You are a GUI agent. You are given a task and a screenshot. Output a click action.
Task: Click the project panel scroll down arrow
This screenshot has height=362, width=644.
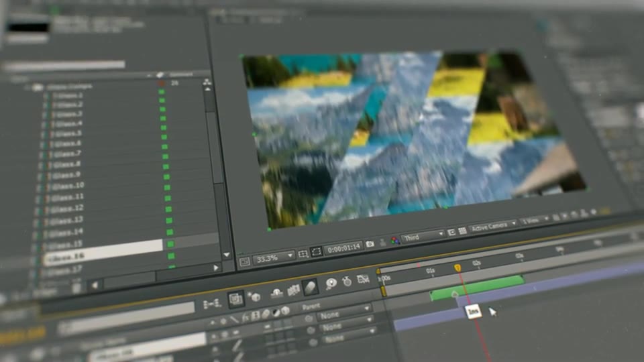pyautogui.click(x=226, y=255)
